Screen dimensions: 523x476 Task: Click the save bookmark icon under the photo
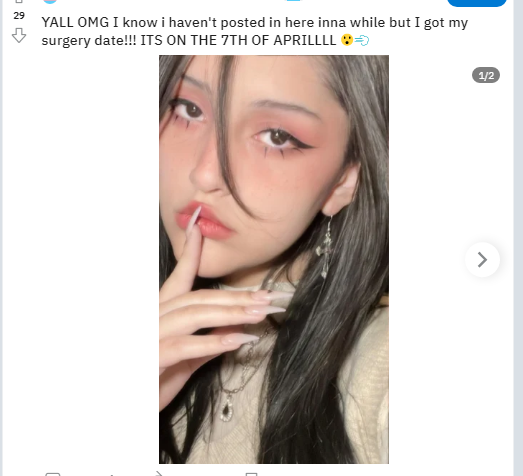[x=251, y=474]
